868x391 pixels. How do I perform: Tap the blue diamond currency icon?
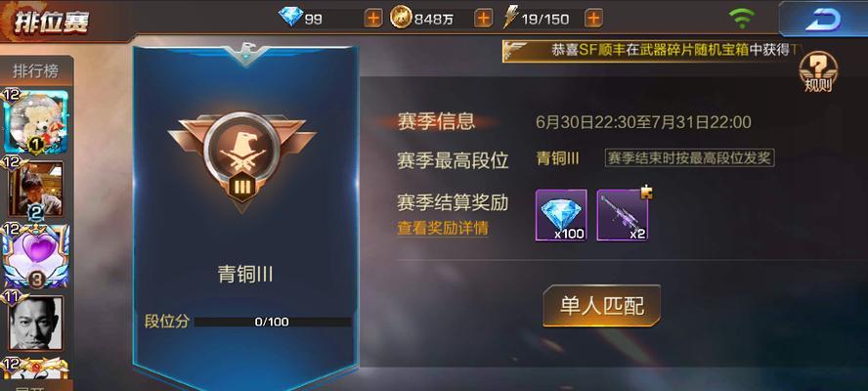pos(290,18)
